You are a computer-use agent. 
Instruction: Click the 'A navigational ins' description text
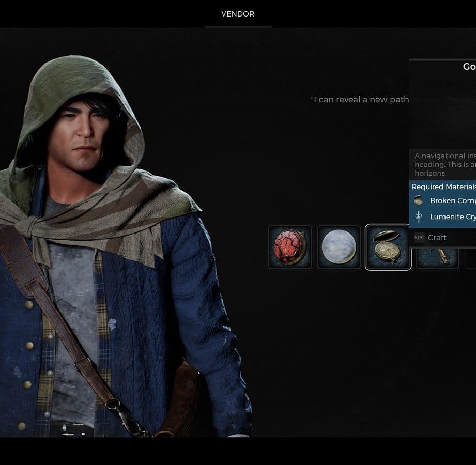(x=445, y=156)
